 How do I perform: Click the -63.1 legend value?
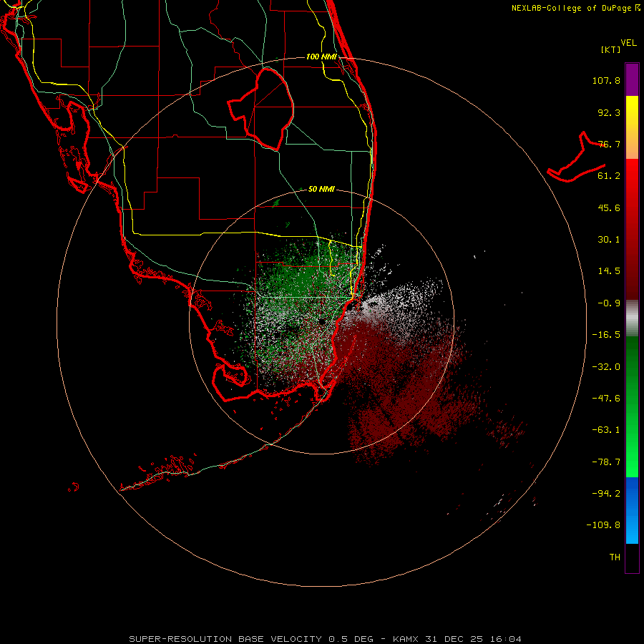pyautogui.click(x=606, y=430)
